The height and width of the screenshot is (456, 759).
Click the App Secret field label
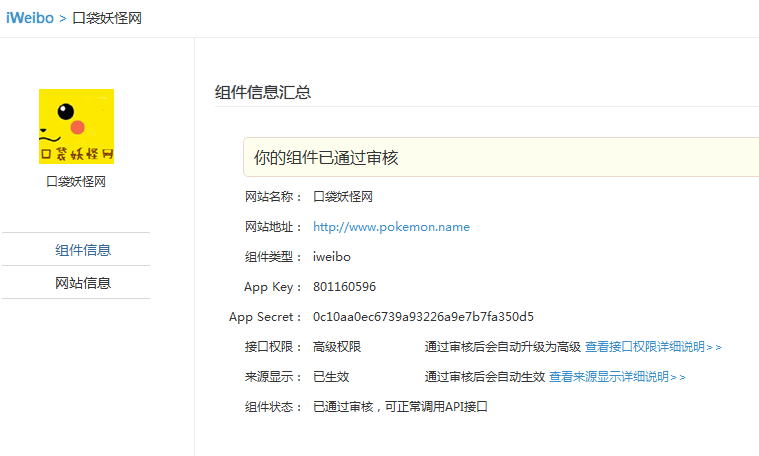(265, 317)
